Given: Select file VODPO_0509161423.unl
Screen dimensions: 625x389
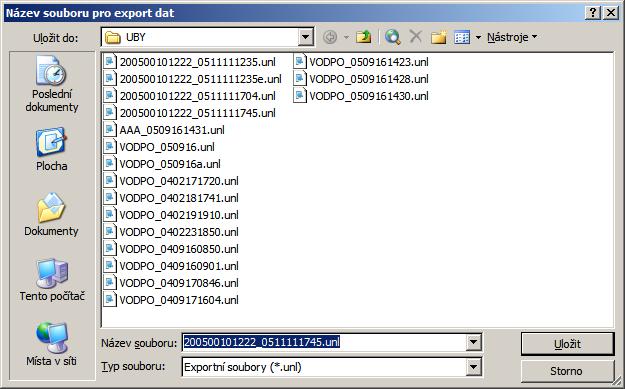Looking at the screenshot, I should (369, 62).
